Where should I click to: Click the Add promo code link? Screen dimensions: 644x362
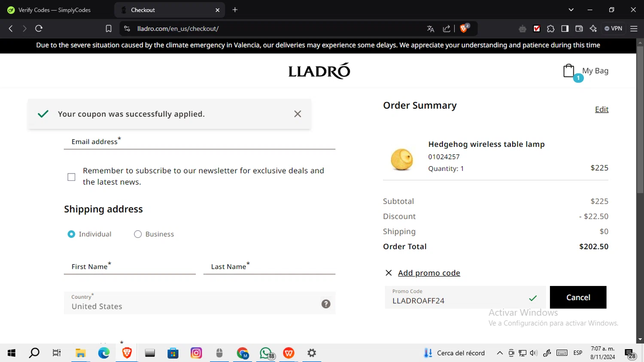click(429, 273)
